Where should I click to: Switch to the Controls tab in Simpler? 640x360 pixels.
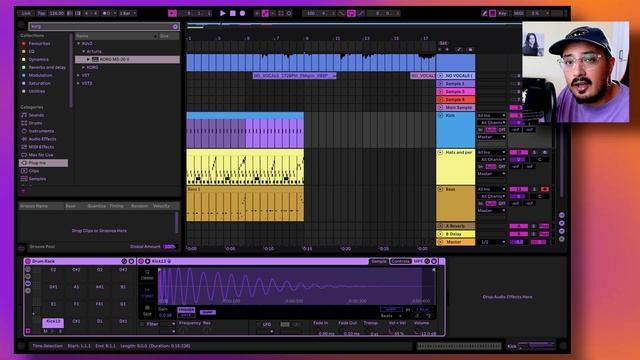tap(400, 261)
